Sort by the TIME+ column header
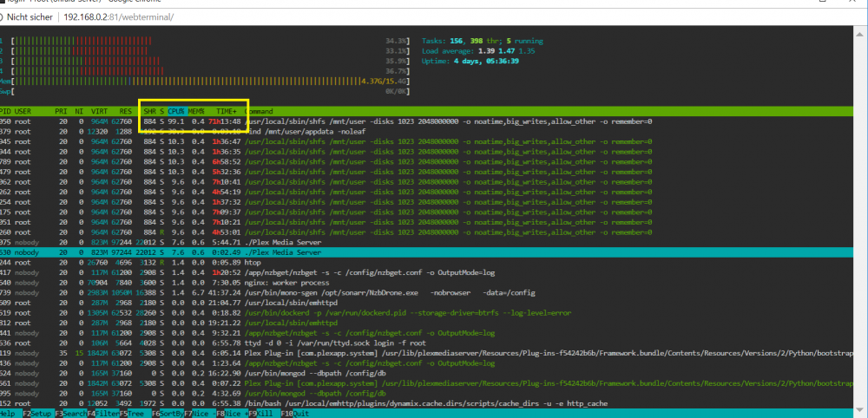 [227, 111]
